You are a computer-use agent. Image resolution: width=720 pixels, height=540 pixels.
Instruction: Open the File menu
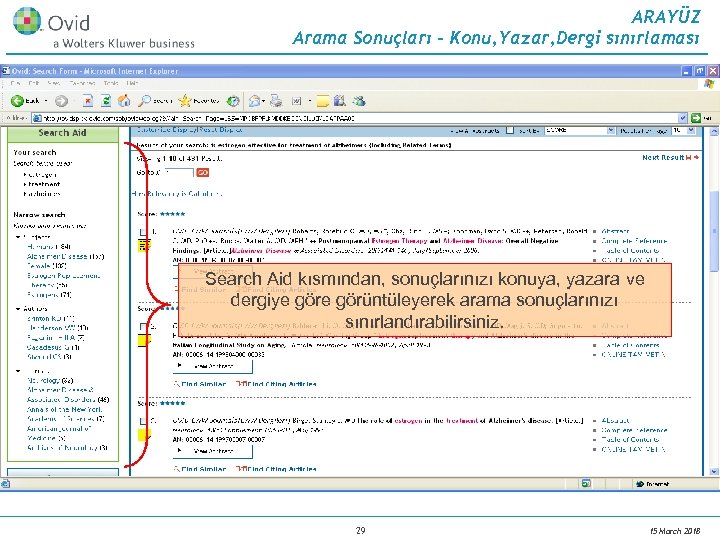(x=15, y=83)
